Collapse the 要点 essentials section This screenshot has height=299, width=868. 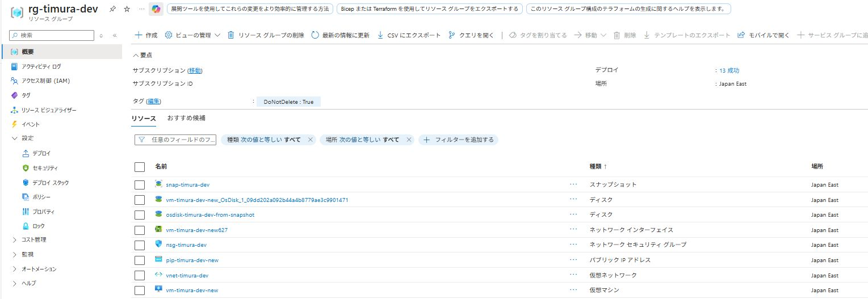coord(142,55)
